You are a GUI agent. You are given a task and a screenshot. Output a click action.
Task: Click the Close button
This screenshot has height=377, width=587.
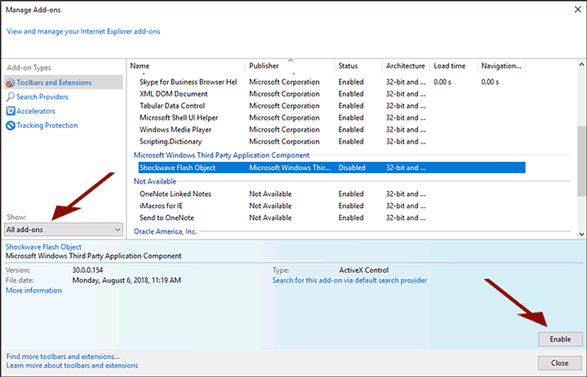(560, 363)
